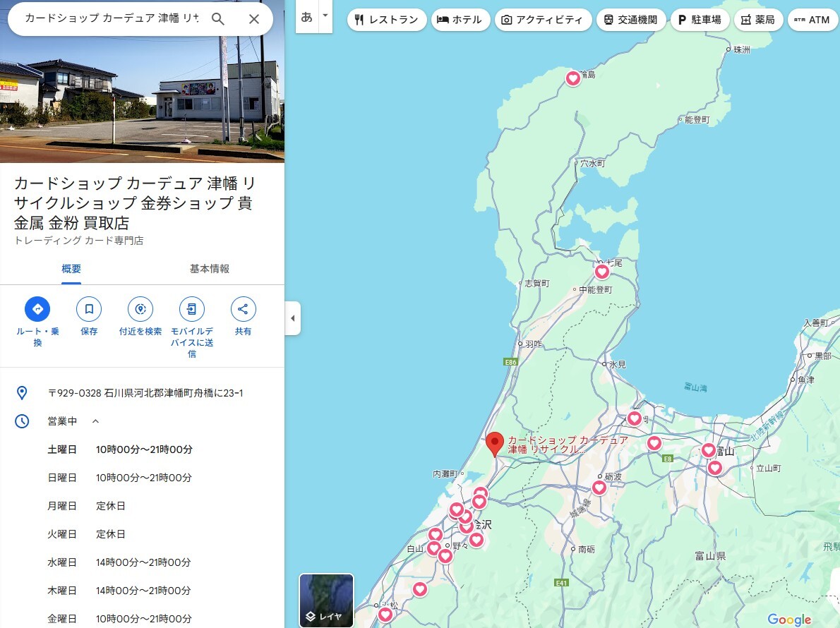Save the place with 保存 icon
The width and height of the screenshot is (840, 628).
coord(89,309)
